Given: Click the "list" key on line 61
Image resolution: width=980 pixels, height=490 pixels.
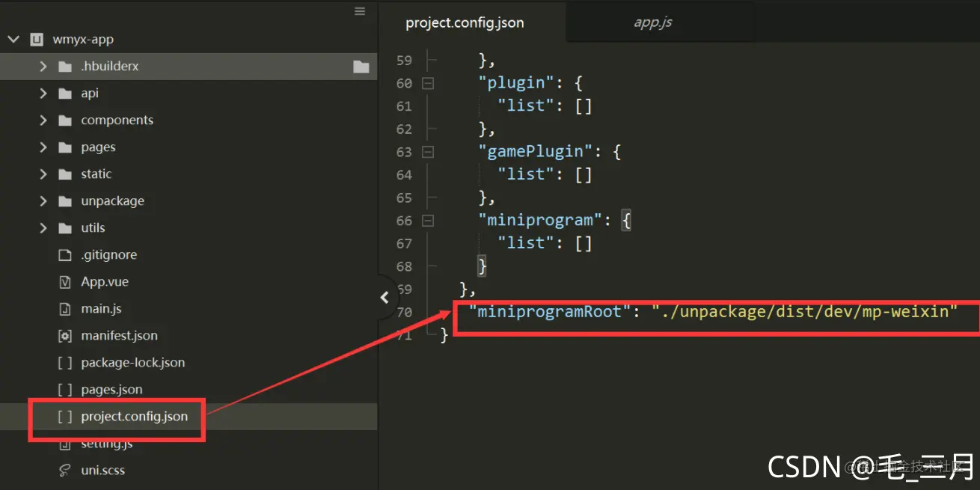Looking at the screenshot, I should pos(527,105).
